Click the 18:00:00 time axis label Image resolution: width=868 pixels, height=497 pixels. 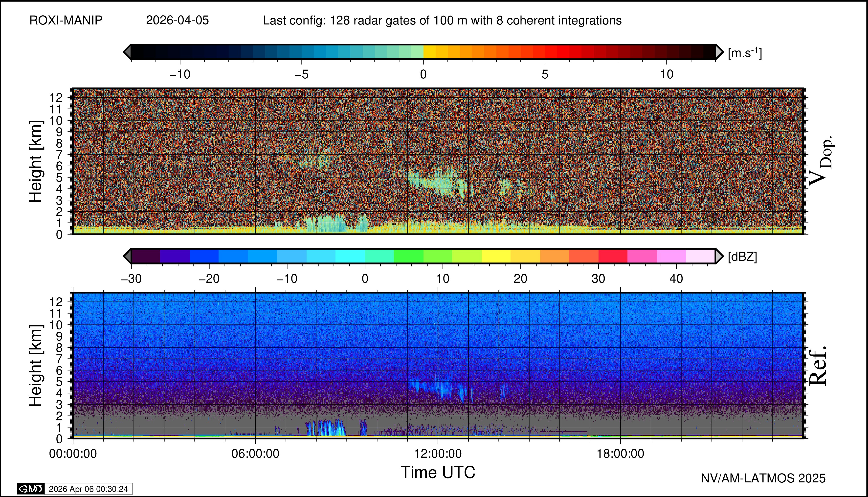pyautogui.click(x=620, y=454)
